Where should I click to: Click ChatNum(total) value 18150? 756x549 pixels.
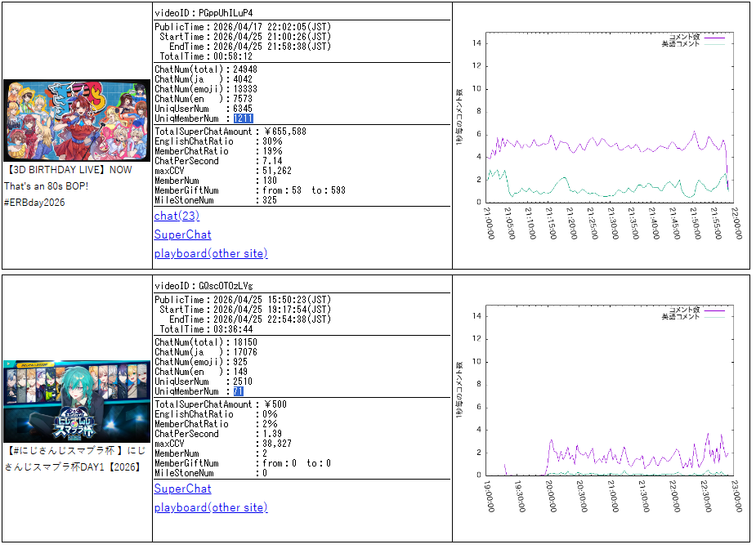click(245, 342)
